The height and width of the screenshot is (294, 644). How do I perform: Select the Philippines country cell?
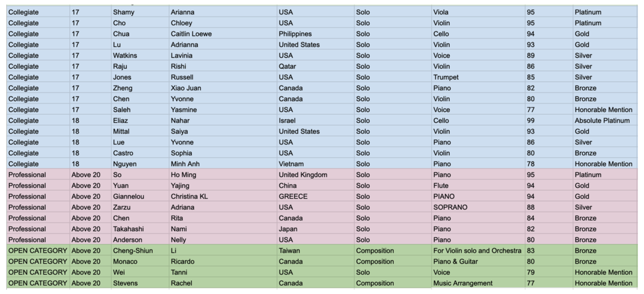(x=295, y=34)
